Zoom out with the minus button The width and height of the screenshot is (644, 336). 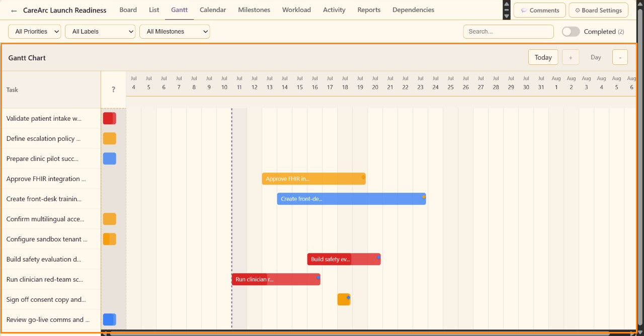(x=620, y=57)
